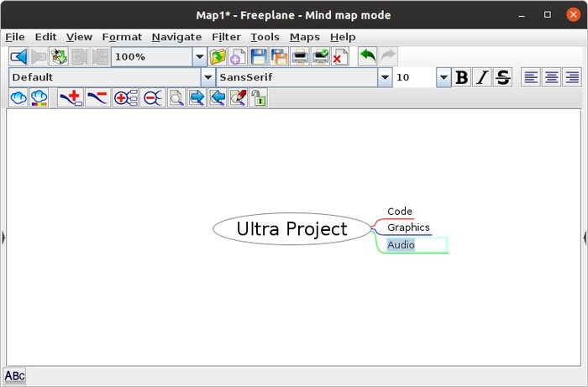Open a saved map with folder icon
Screen dimensions: 588x387
(218, 57)
